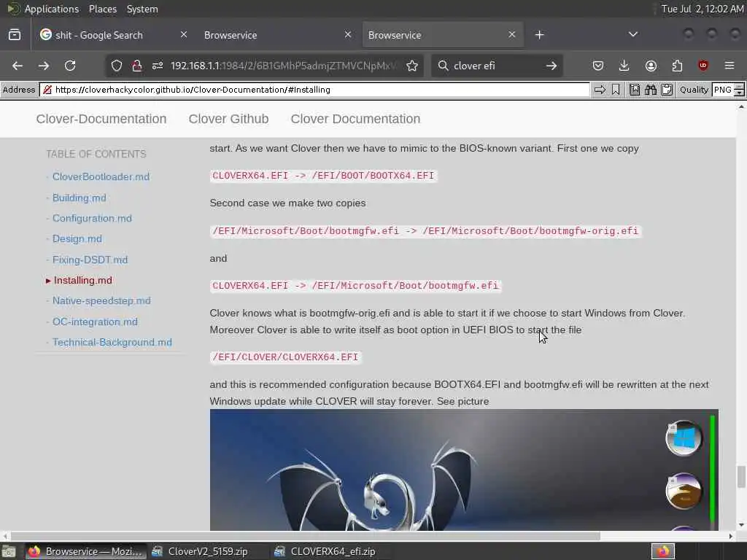Open CLOVERX64_efi.zip taskbar window
Screen dimensions: 747x560
325,551
